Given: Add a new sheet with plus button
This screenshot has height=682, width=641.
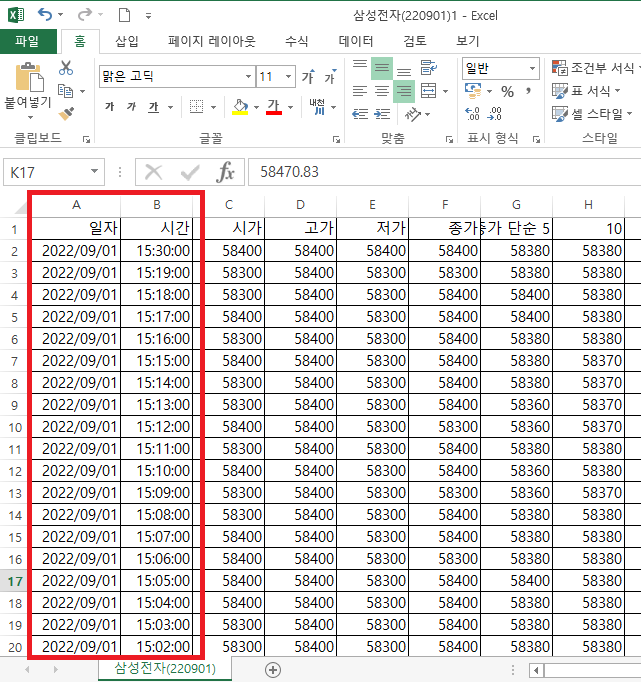Looking at the screenshot, I should (273, 670).
